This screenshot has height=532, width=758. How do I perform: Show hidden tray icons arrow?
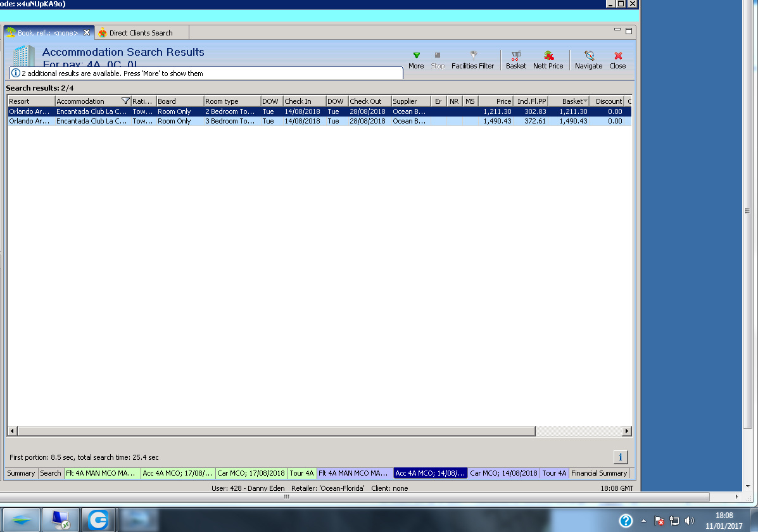tap(643, 521)
